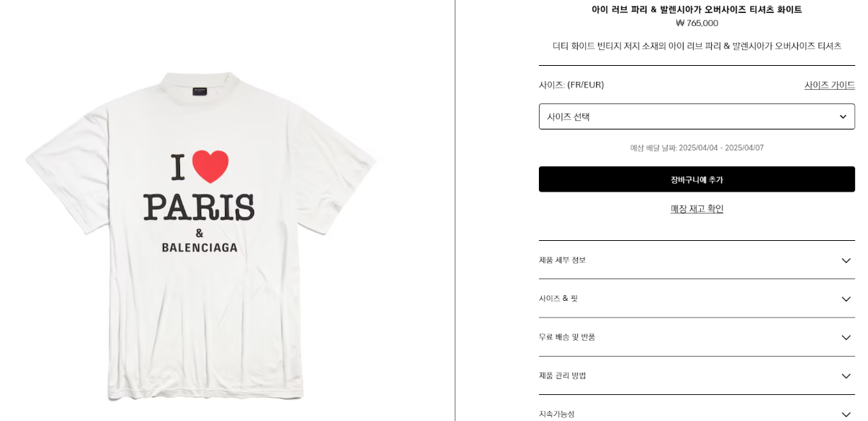Image resolution: width=868 pixels, height=421 pixels.
Task: Click the chevron icon beside 지속가능성
Action: 846,414
